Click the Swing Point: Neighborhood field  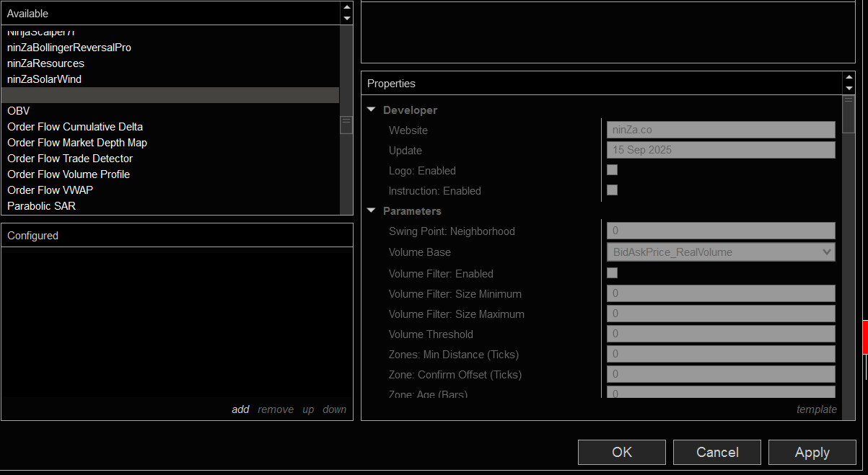720,231
